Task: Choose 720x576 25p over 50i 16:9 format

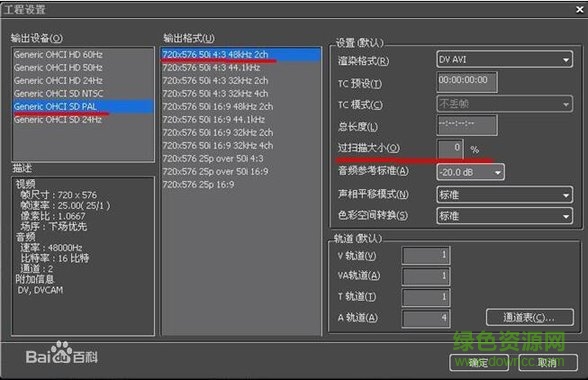Action: click(x=241, y=171)
